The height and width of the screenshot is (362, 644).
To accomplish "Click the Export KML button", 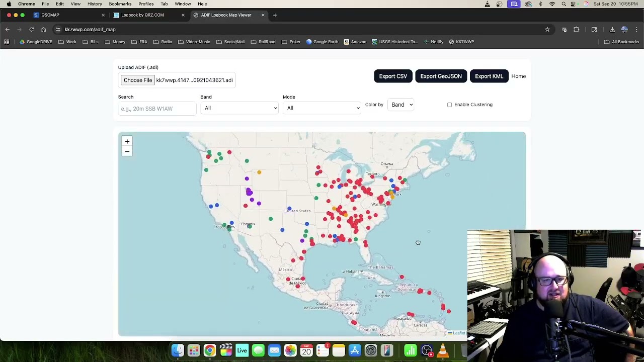I will point(489,76).
